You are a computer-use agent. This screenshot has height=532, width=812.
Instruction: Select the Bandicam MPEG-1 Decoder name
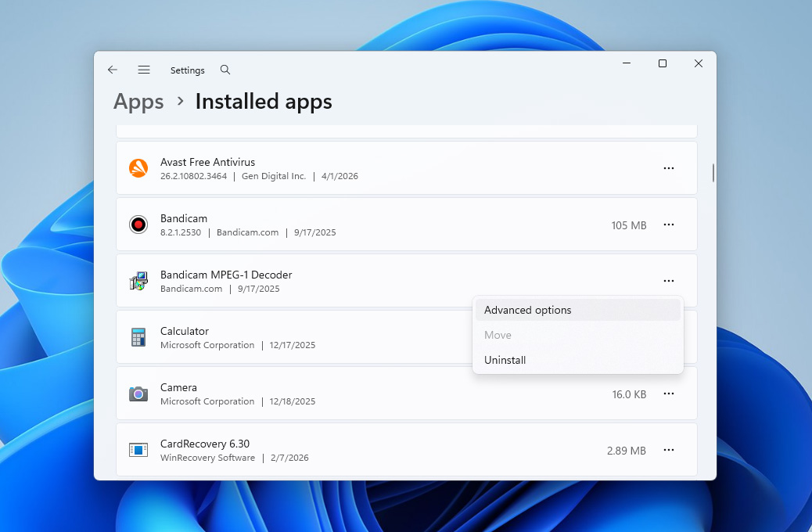point(226,275)
